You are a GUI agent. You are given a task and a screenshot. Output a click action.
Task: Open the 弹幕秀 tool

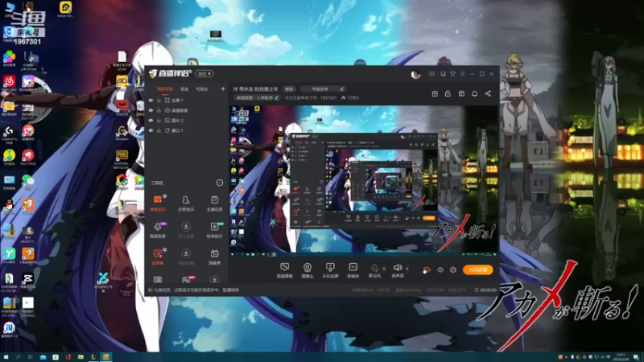214,257
